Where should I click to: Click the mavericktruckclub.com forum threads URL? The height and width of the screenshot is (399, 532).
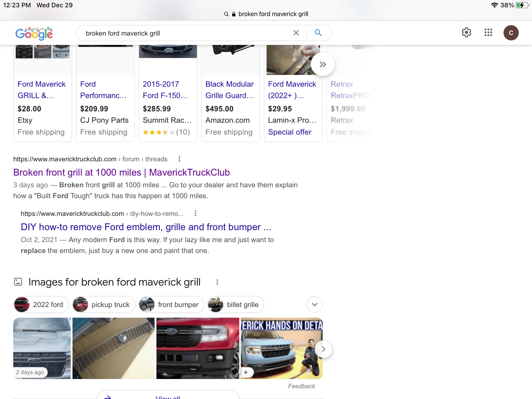pyautogui.click(x=90, y=159)
